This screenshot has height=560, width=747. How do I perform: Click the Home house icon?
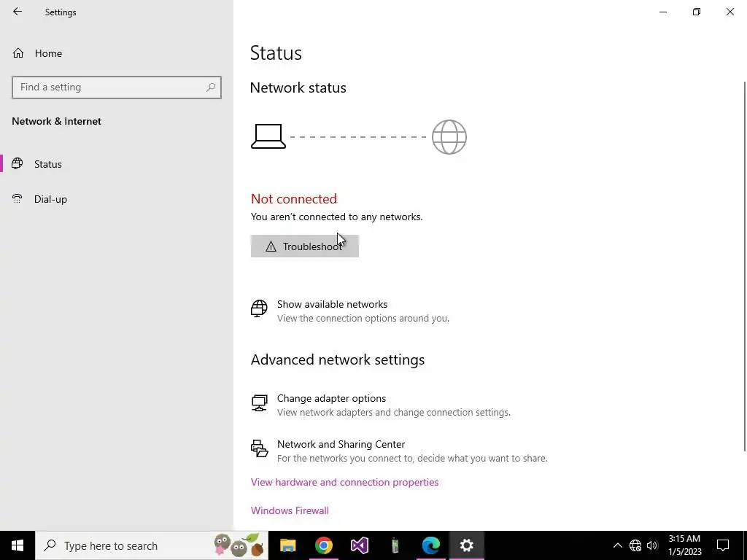tap(18, 53)
